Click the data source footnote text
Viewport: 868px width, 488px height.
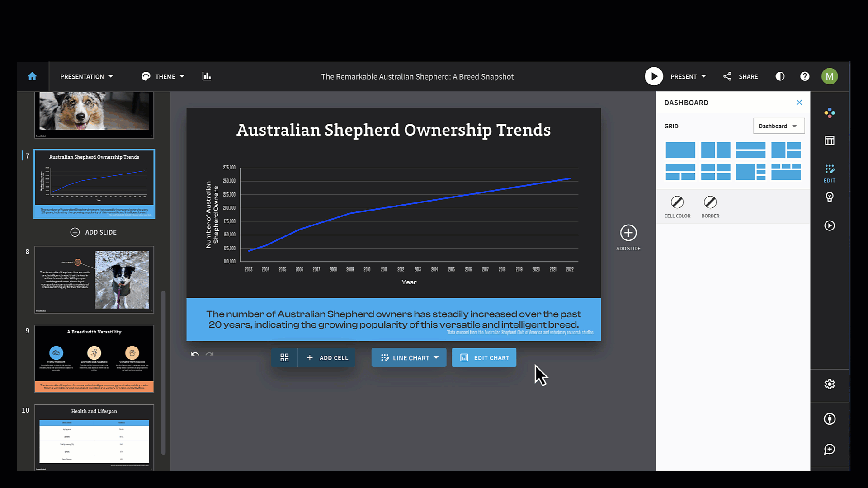coord(520,333)
